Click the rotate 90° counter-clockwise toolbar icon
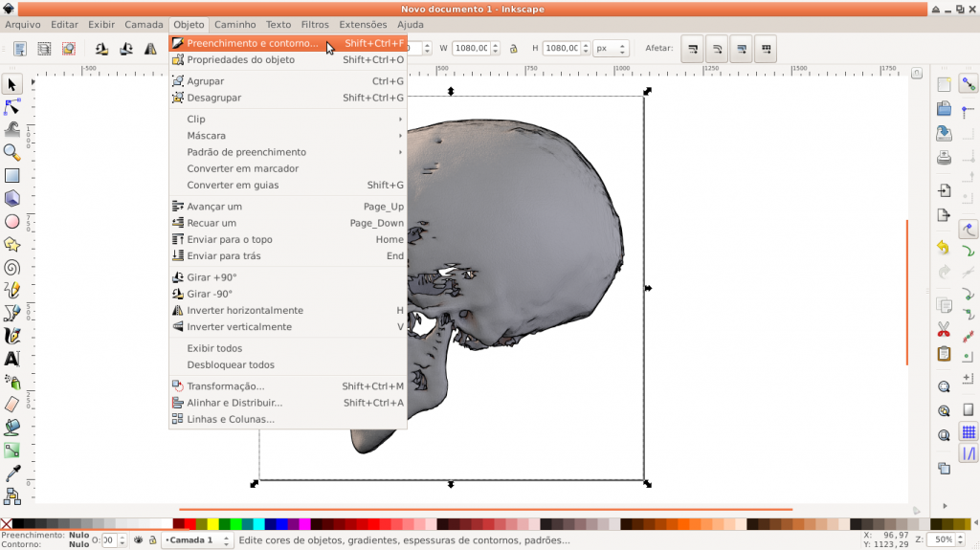Image resolution: width=980 pixels, height=550 pixels. tap(101, 48)
